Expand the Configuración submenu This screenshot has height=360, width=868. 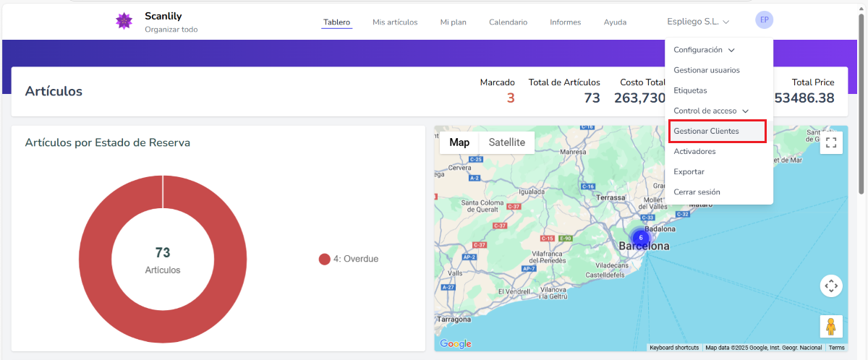(x=704, y=50)
